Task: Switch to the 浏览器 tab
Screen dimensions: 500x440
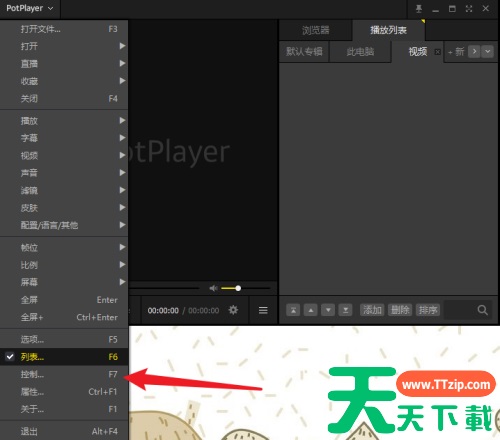Action: point(315,30)
